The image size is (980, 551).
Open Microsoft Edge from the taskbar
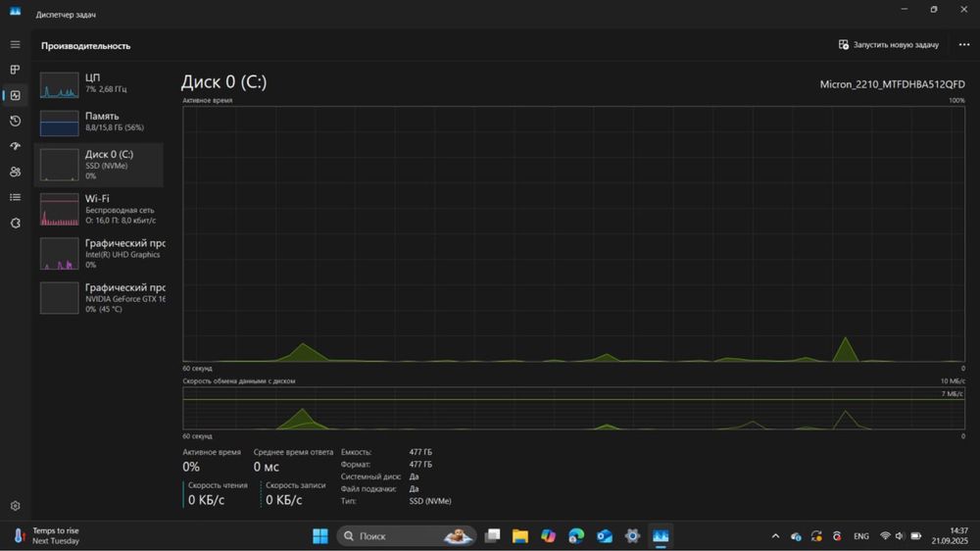[576, 536]
